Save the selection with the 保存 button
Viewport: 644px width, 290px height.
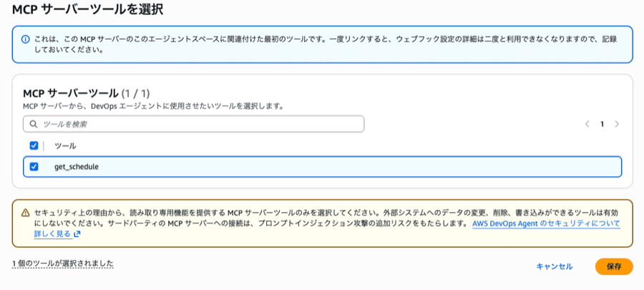coord(614,266)
